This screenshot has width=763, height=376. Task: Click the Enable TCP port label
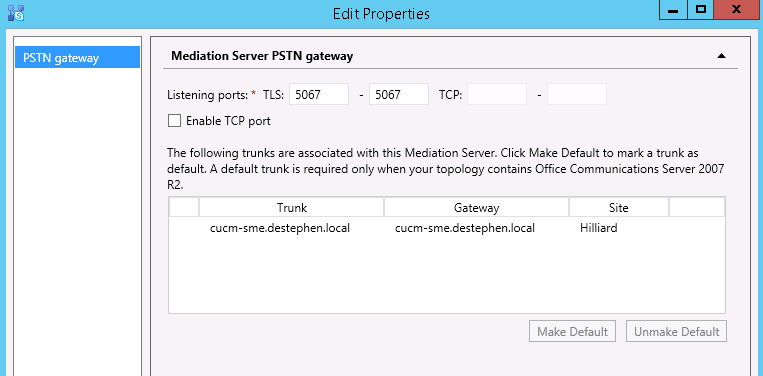pyautogui.click(x=228, y=121)
